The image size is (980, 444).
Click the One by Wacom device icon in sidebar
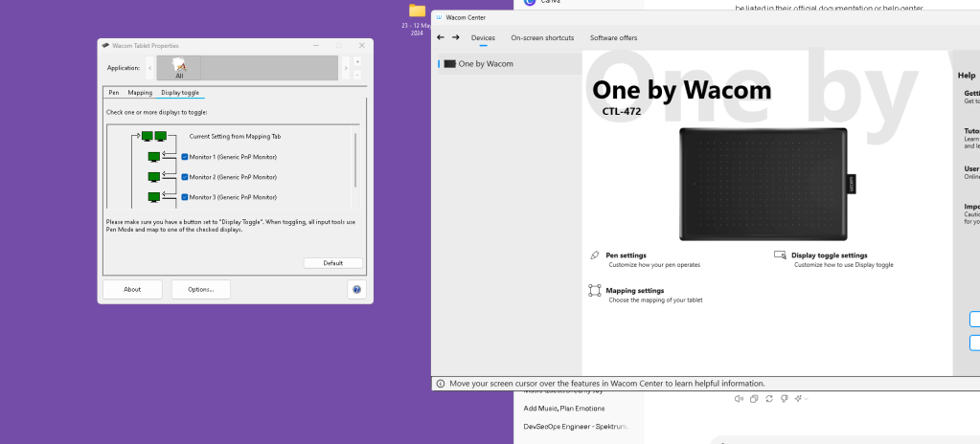pyautogui.click(x=449, y=64)
